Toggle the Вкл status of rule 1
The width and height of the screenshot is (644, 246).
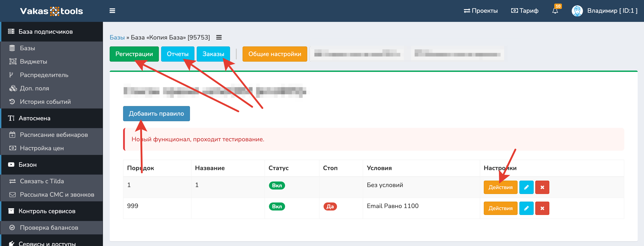277,185
